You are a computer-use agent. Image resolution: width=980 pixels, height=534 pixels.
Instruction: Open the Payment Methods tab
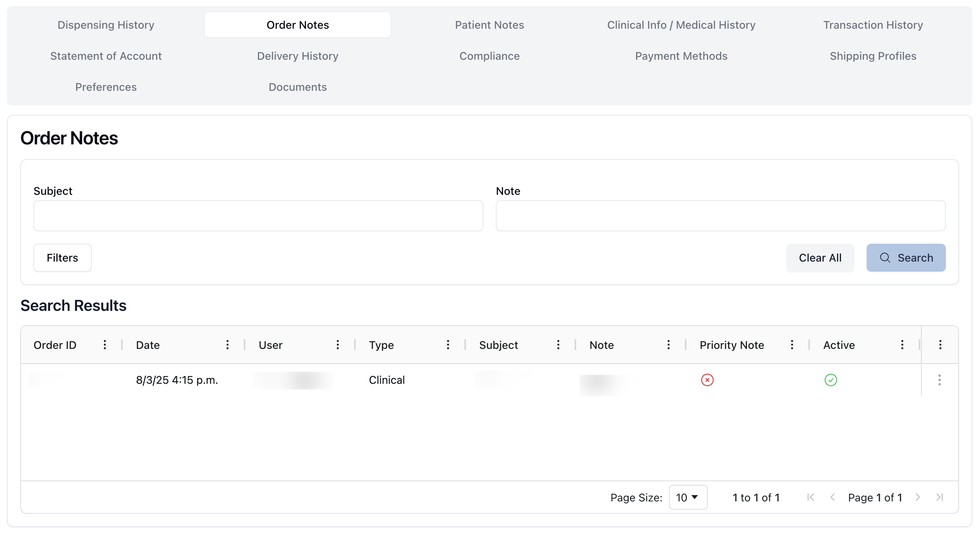pyautogui.click(x=681, y=56)
